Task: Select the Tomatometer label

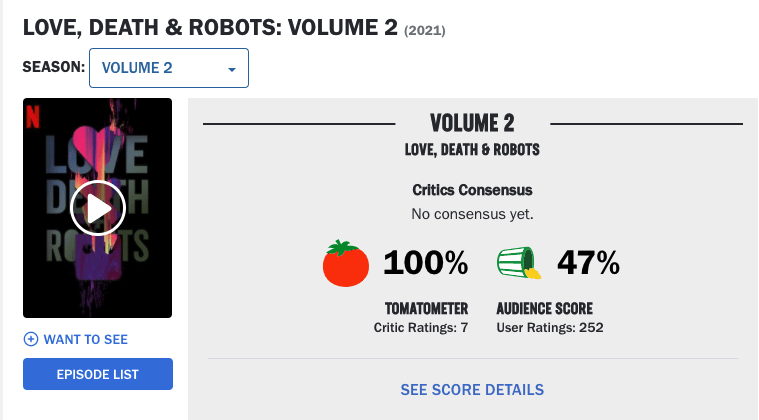Action: click(426, 309)
